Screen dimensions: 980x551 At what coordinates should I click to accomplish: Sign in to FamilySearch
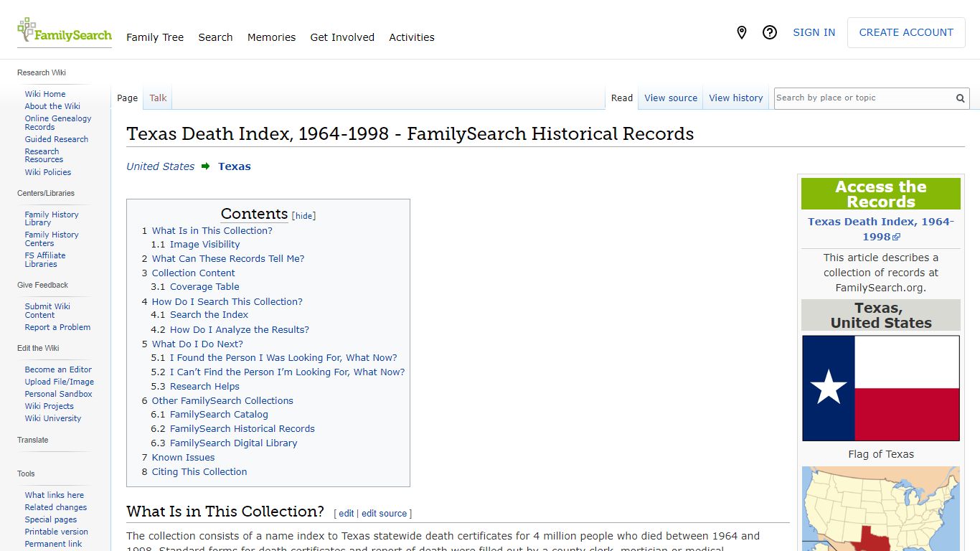tap(814, 32)
